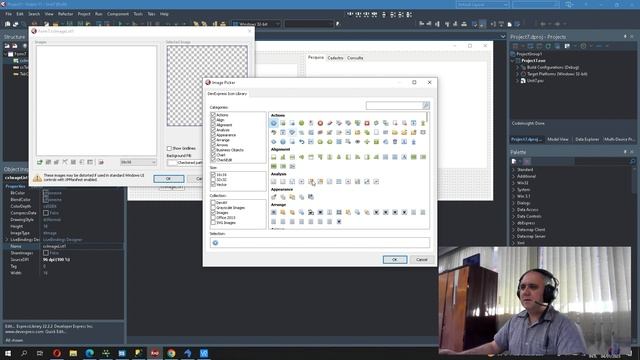This screenshot has width=640, height=360.
Task: Switch to the Data Explorer tab
Action: pos(587,139)
